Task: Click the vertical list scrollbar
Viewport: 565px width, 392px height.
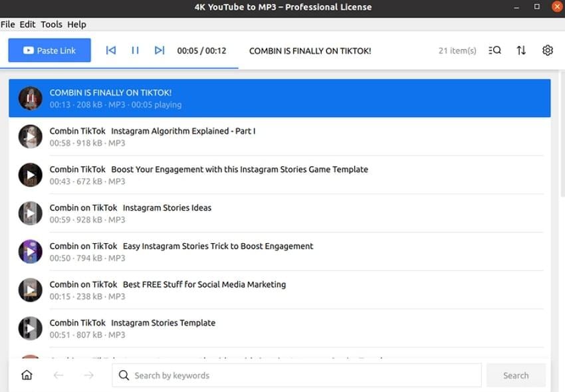Action: 562,134
